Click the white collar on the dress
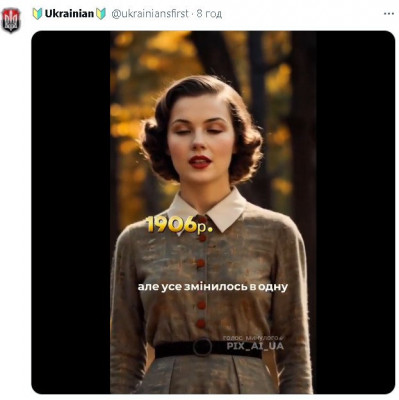Screen dimensions: 399x400 tap(207, 208)
